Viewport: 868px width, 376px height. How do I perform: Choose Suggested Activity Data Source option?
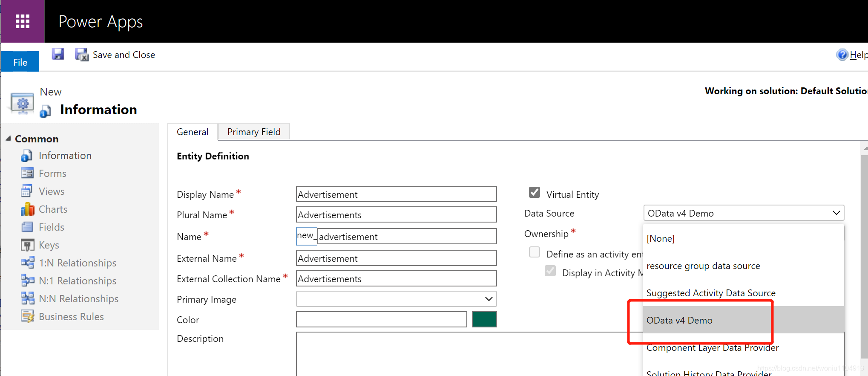click(x=744, y=293)
